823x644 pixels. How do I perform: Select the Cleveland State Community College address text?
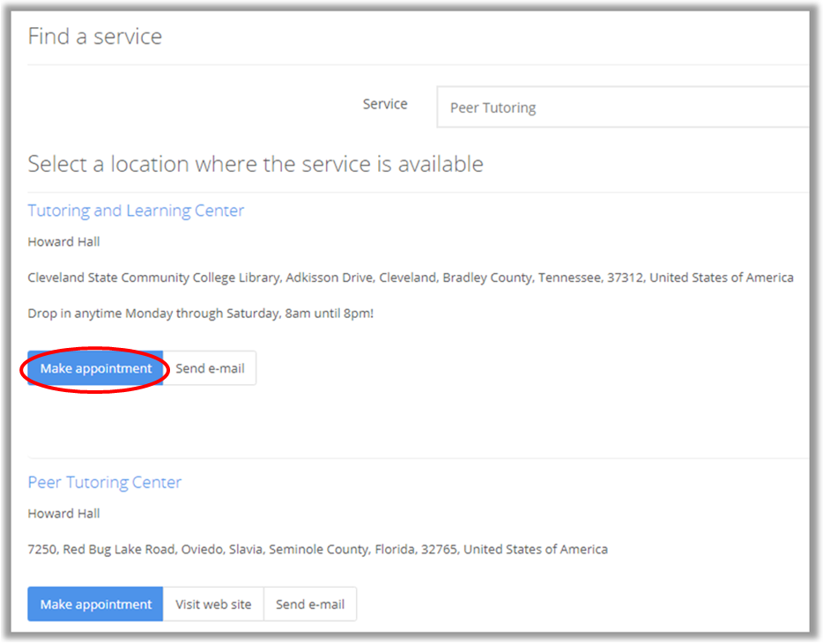point(411,278)
